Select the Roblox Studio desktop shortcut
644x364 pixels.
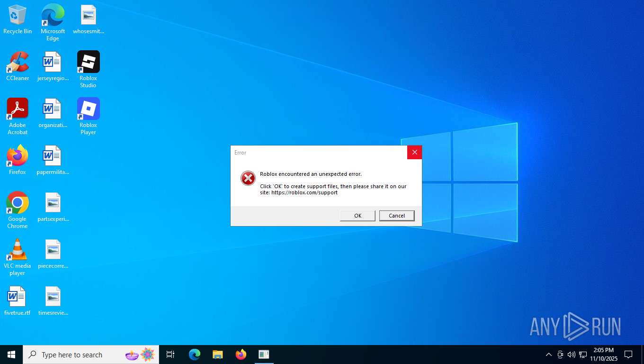[x=88, y=70]
